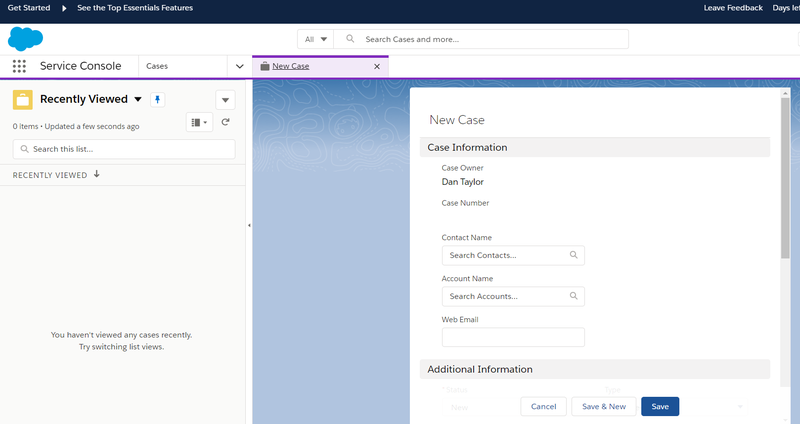This screenshot has width=800, height=424.
Task: Click the global search magnifier icon
Action: [350, 39]
